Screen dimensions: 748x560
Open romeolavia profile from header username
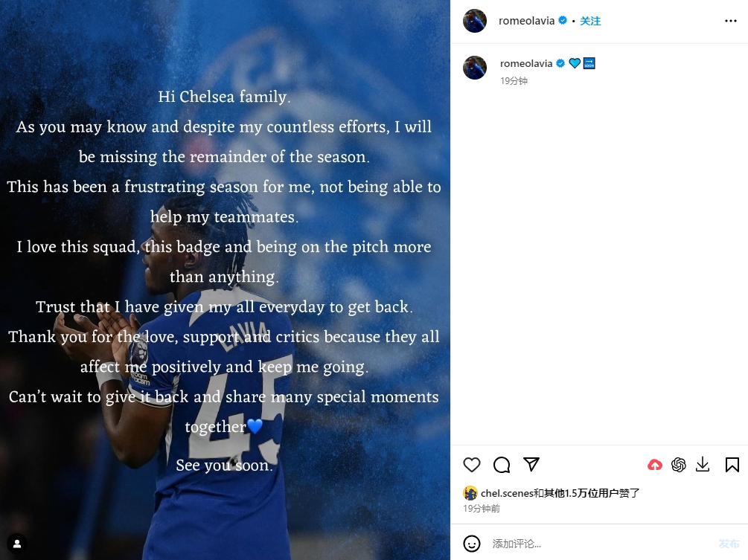tap(526, 21)
